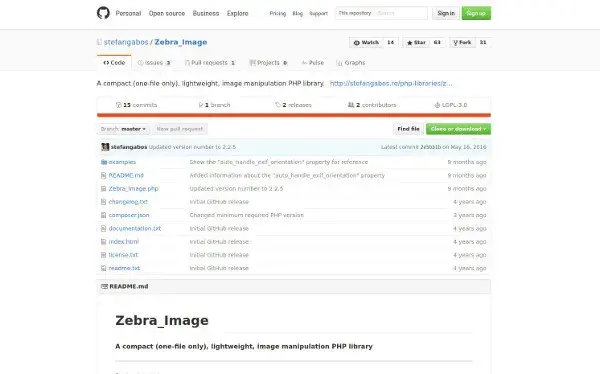Open the stefangabos.ro php-libraries URL
This screenshot has height=374, width=600.
point(391,83)
